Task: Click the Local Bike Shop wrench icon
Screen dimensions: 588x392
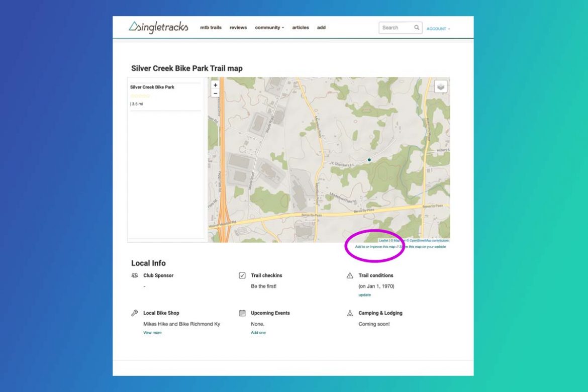Action: pyautogui.click(x=135, y=313)
